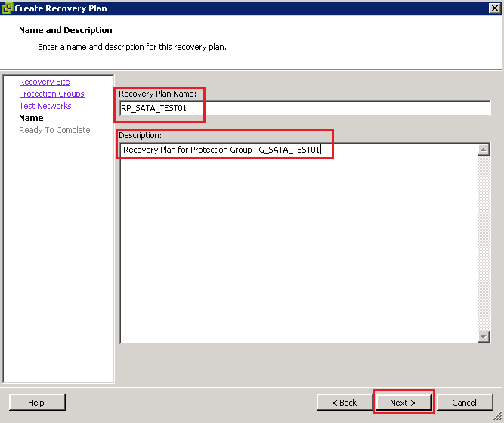The height and width of the screenshot is (423, 504).
Task: Click the Ready To Complete step
Action: click(54, 130)
